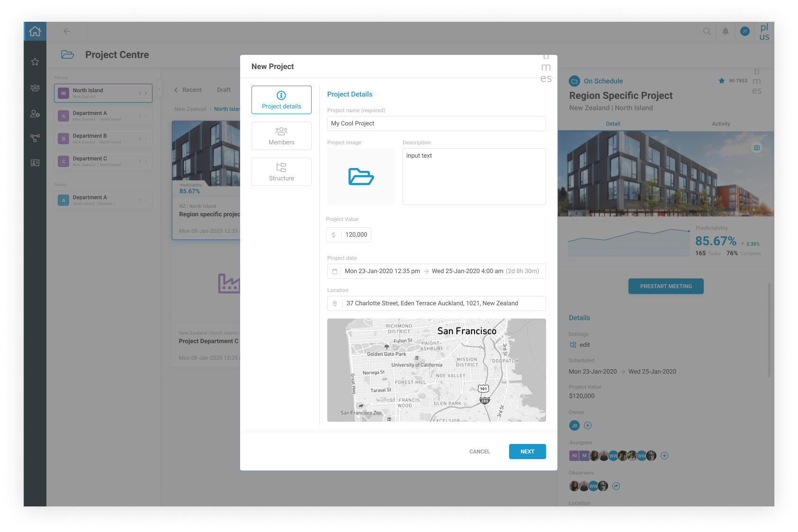This screenshot has height=532, width=798.
Task: Click the Home icon in sidebar
Action: click(35, 31)
